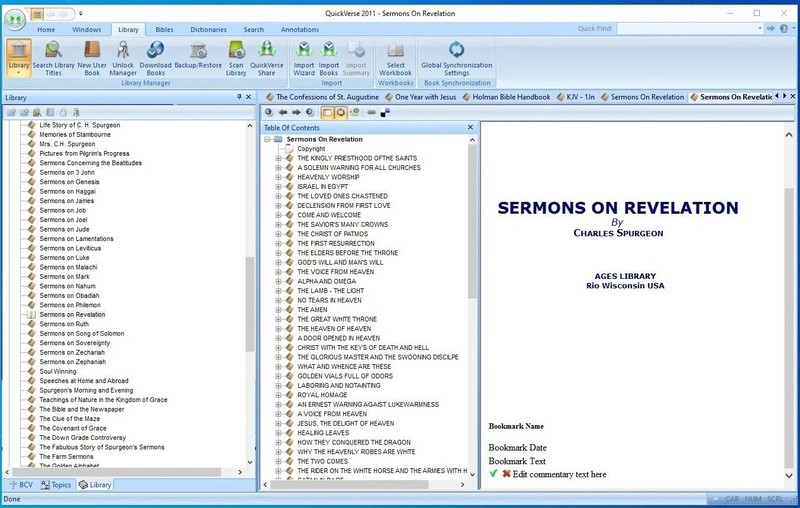Select THE TWO COMES in contents
The image size is (800, 508).
point(322,461)
